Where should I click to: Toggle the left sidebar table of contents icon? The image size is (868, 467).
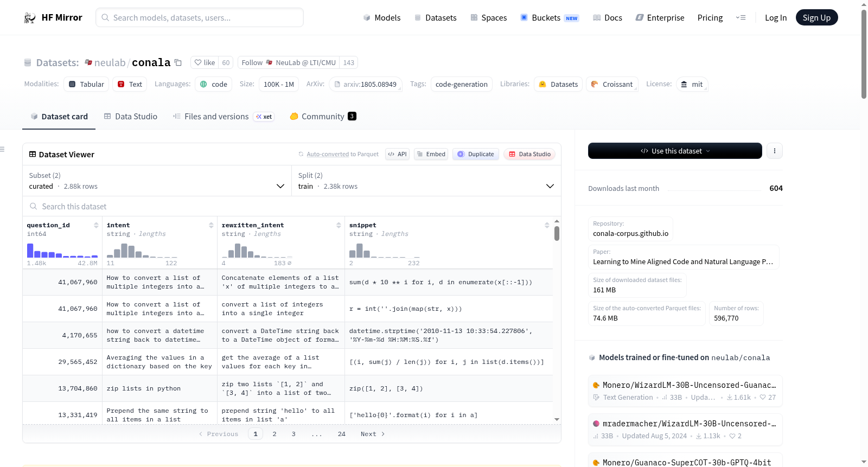[x=2, y=149]
